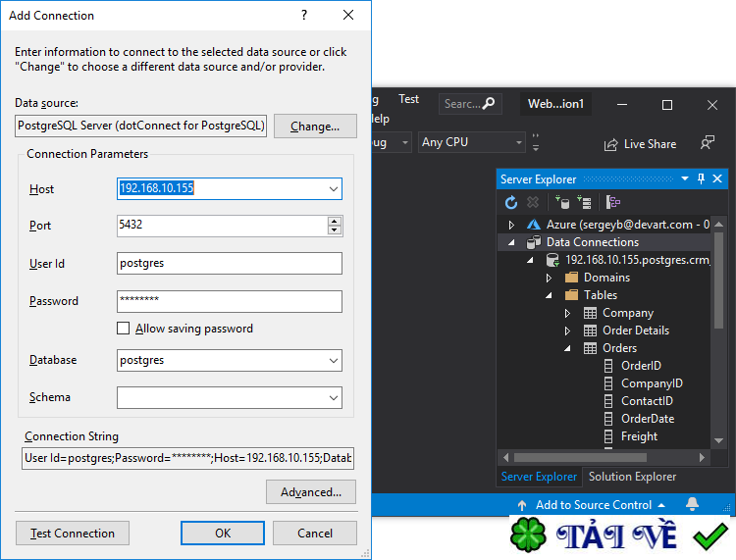The width and height of the screenshot is (736, 560).
Task: Click the Server Explorer horizontal scrollbar thumb
Action: [x=580, y=457]
